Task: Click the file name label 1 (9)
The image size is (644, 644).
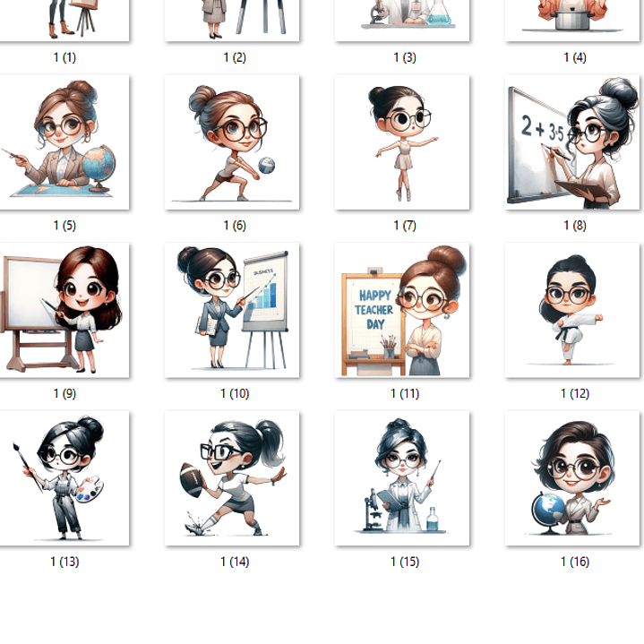Action: (64, 393)
